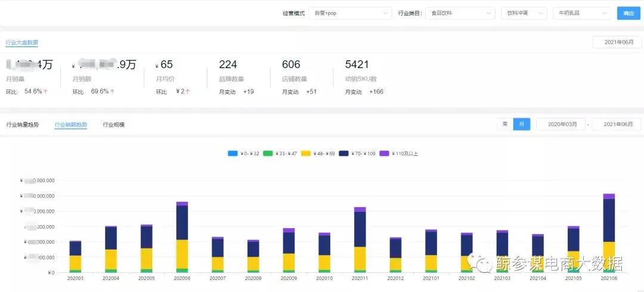Select the 月 (month) granularity toggle

coord(521,124)
